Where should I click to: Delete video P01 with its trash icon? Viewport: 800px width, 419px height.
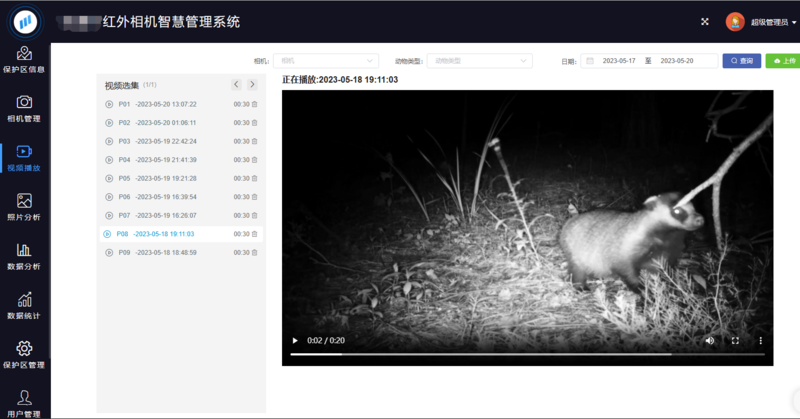coord(255,104)
